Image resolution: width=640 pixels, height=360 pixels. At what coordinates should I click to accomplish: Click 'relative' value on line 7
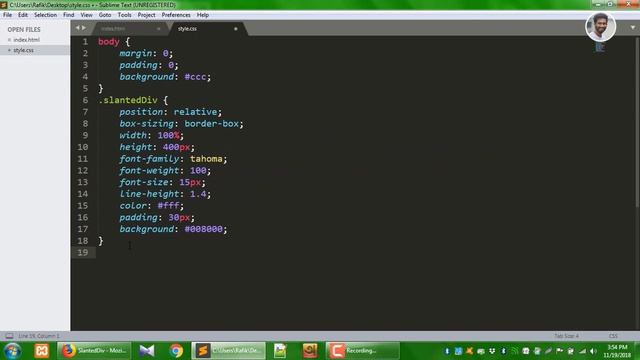tap(195, 112)
